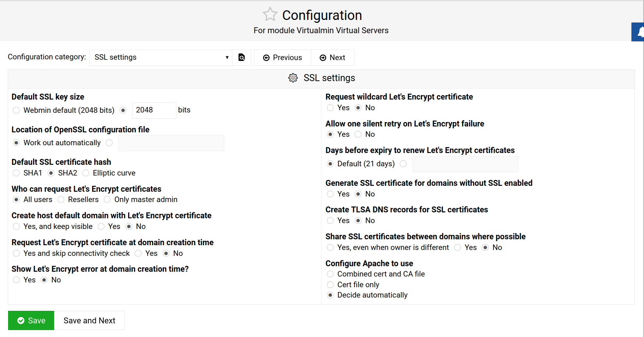This screenshot has height=337, width=644.
Task: Open the Configuration category dropdown
Action: (161, 58)
